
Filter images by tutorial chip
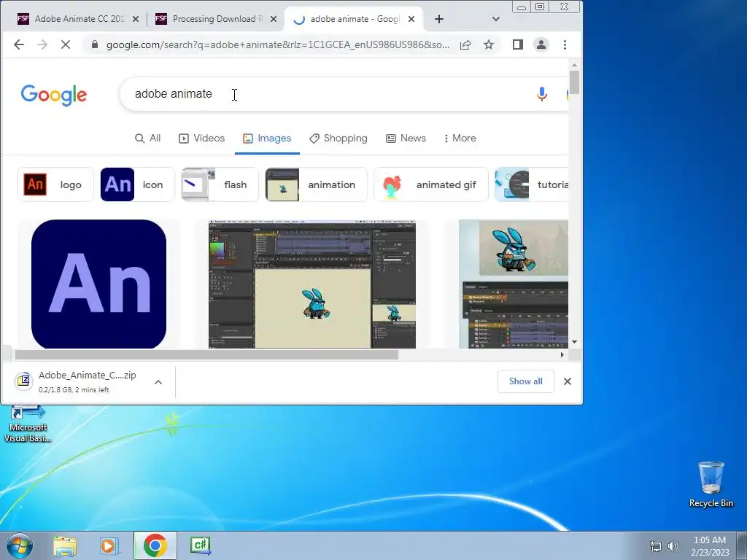coord(532,184)
